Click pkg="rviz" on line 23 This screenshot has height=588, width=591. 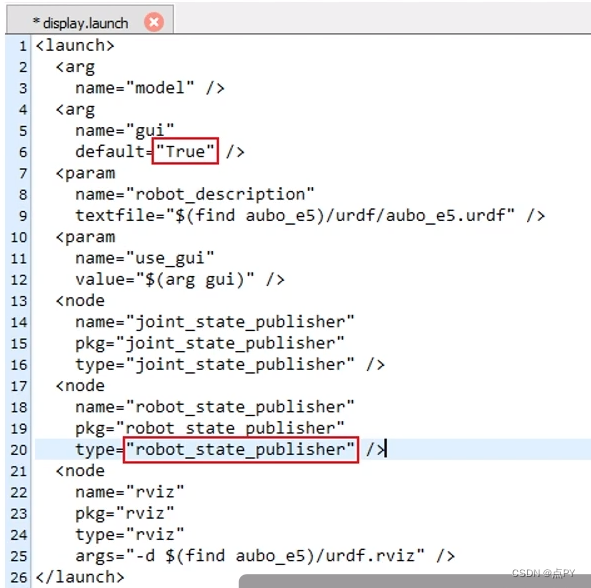coord(125,513)
